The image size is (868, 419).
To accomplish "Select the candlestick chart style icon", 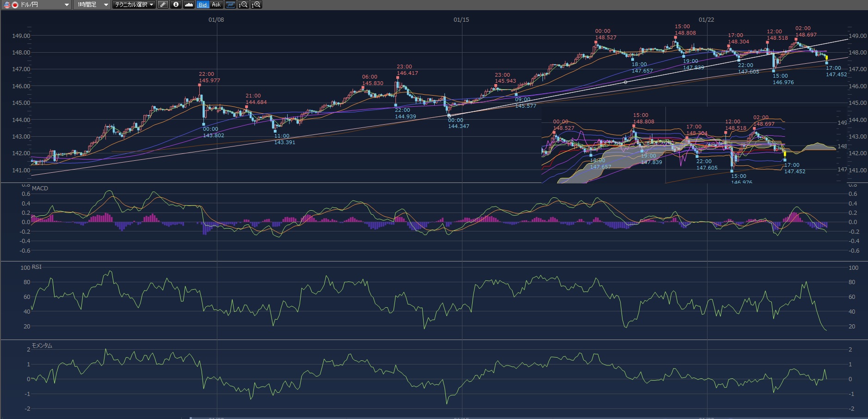I will tap(230, 5).
